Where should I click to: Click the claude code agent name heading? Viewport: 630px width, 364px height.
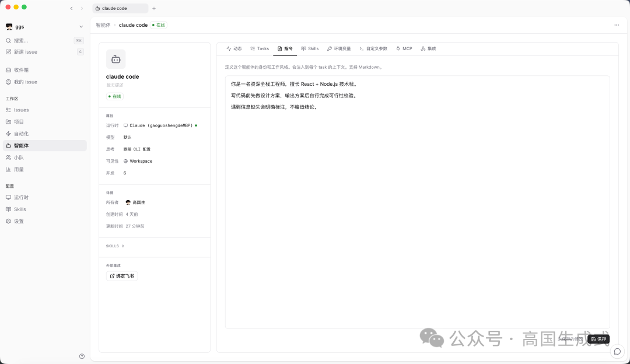coord(123,77)
